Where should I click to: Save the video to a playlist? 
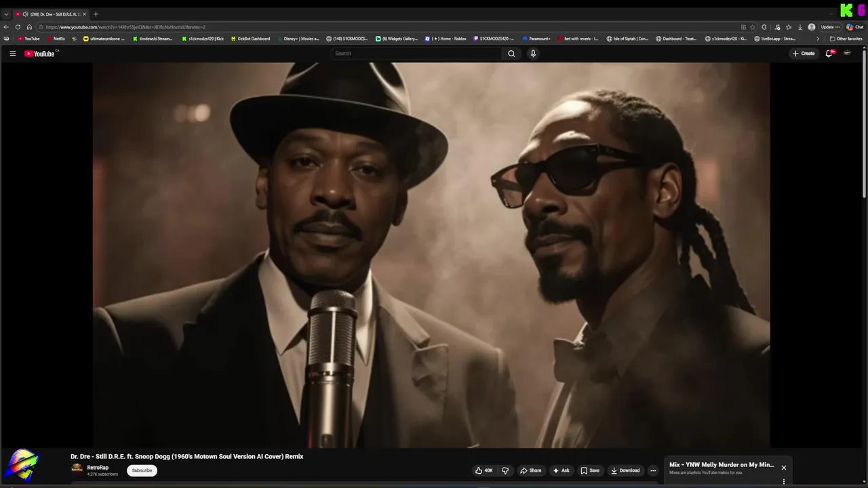(590, 470)
